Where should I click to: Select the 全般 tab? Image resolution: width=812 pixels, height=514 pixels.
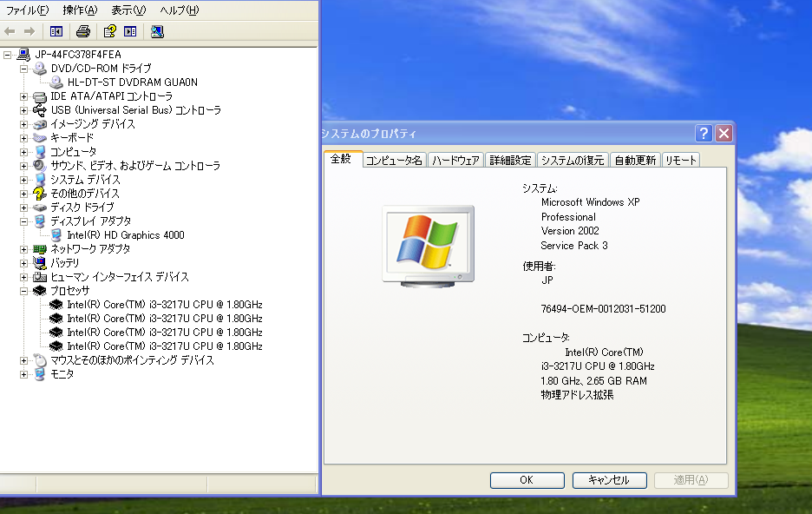pos(341,159)
